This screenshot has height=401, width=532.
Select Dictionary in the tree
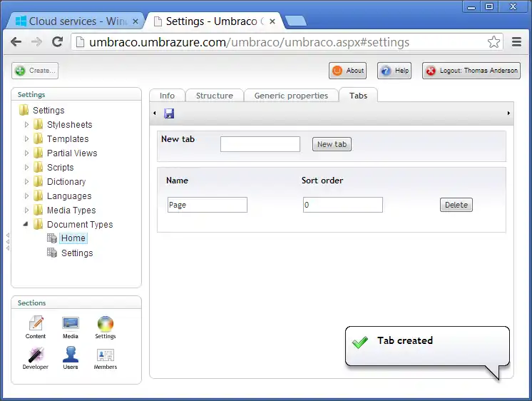tap(66, 182)
